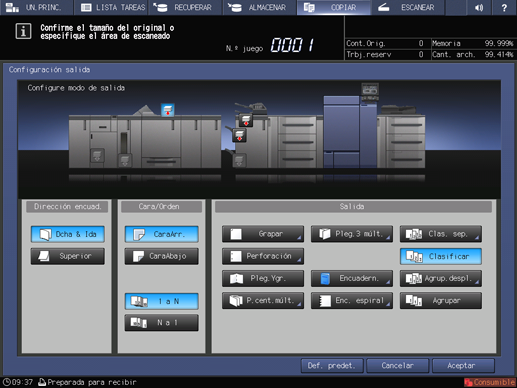Click the information icon beside the message
This screenshot has height=388, width=517.
(23, 31)
